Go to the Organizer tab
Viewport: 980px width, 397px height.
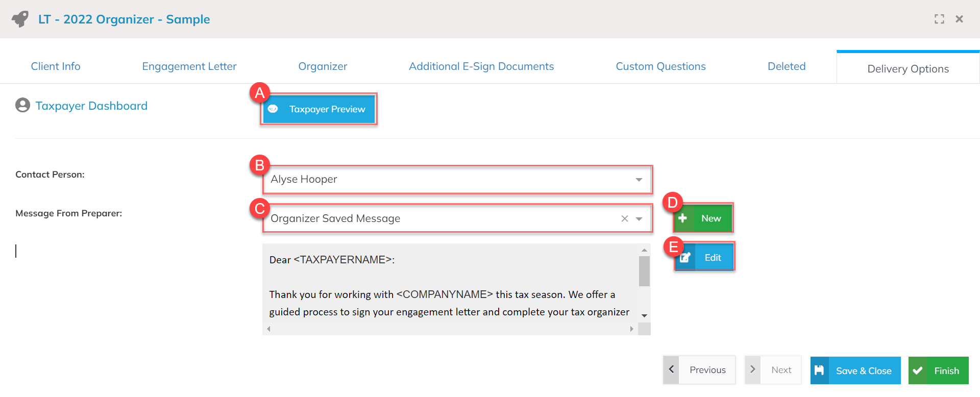[323, 66]
